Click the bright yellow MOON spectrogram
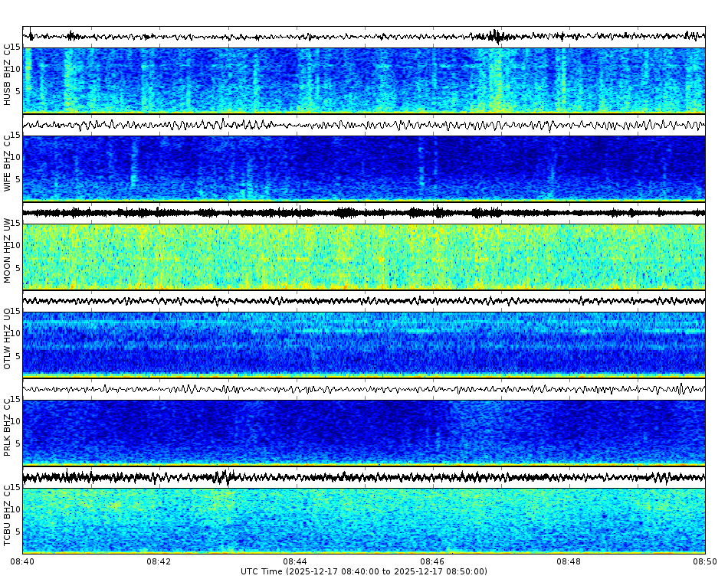The height and width of the screenshot is (579, 728). click(x=307, y=257)
